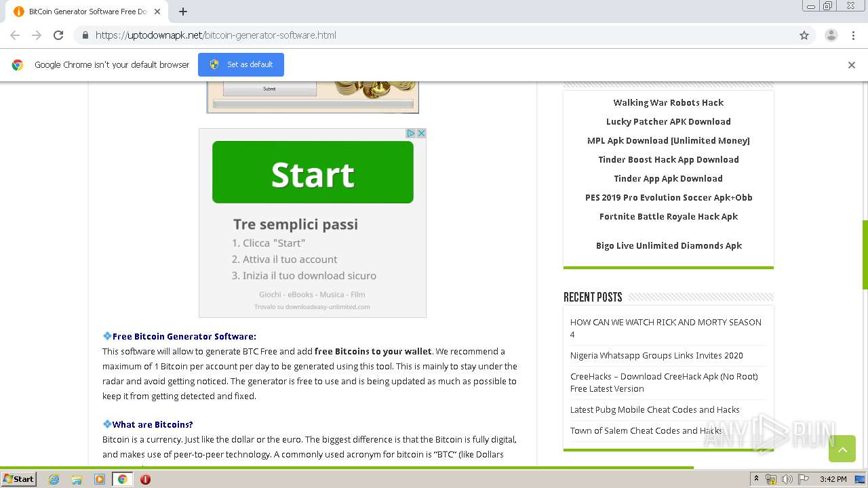Open Lucky Patcher APK Download link

pyautogui.click(x=668, y=121)
